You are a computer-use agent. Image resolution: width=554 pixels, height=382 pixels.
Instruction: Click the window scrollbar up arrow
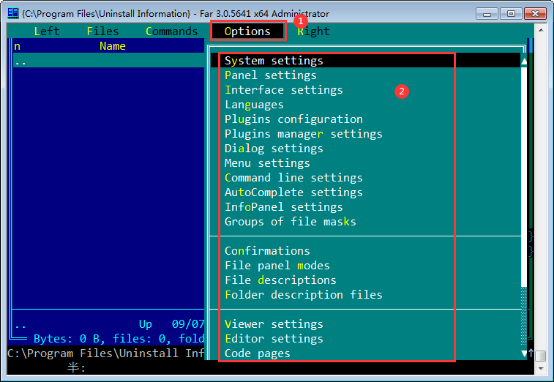coord(541,31)
